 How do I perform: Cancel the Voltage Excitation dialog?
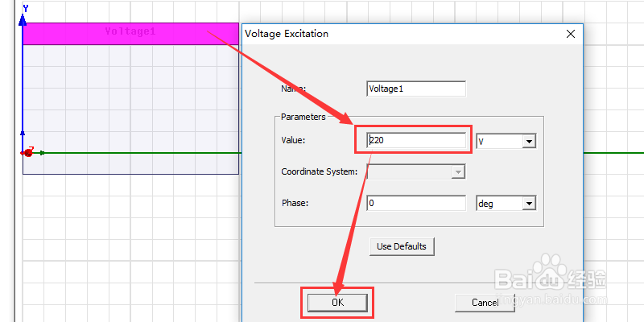pyautogui.click(x=485, y=303)
